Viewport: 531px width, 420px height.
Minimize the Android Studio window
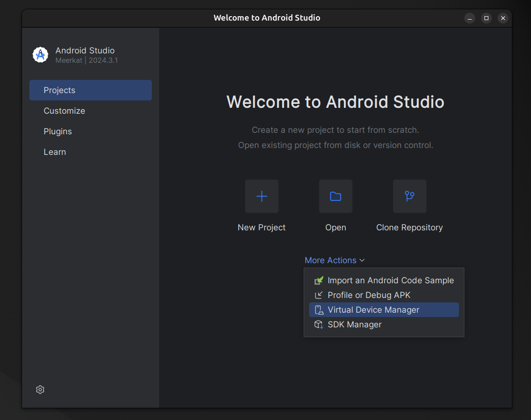click(470, 18)
